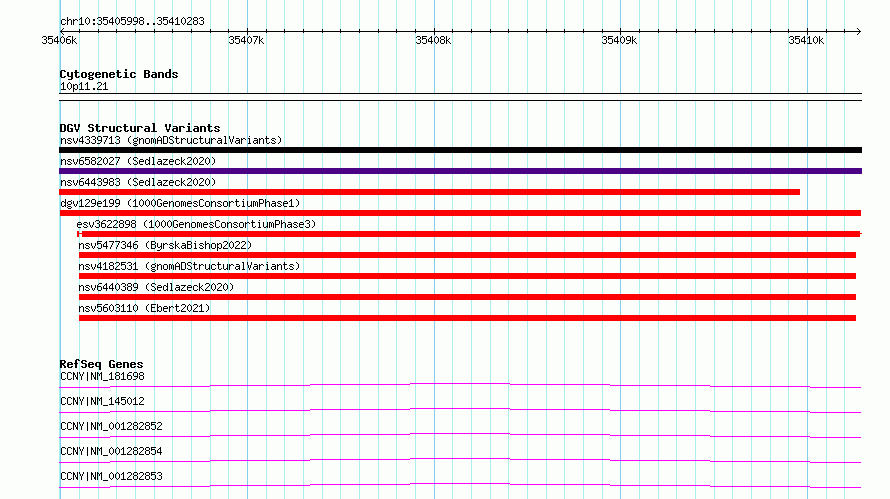The image size is (890, 499).
Task: Select the red esv3622898 variant bar
Action: 469,234
